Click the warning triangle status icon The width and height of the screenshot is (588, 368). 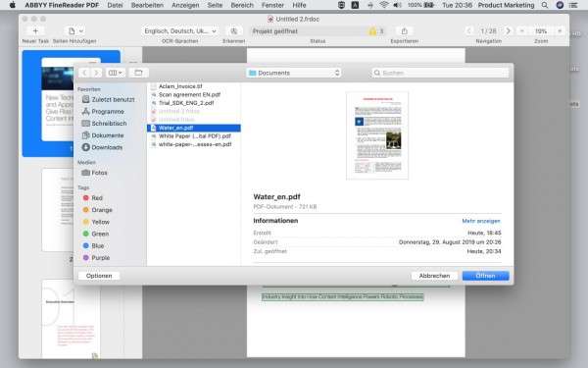(x=372, y=31)
